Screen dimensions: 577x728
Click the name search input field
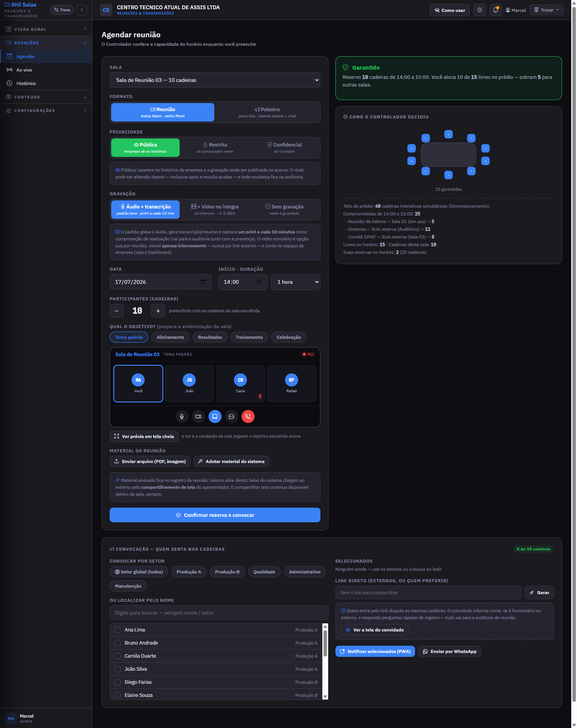pos(219,613)
